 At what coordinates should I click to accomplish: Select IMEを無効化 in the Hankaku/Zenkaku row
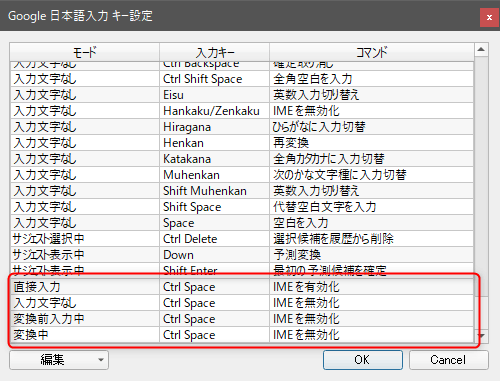tap(371, 111)
